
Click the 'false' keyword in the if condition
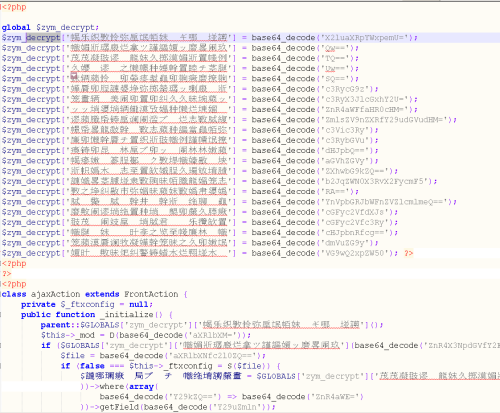pos(92,366)
